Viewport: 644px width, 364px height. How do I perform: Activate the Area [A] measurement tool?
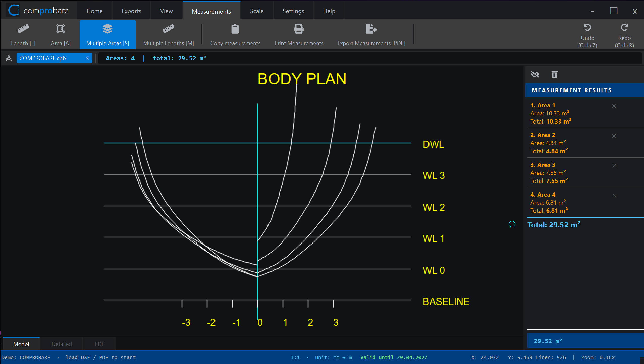point(61,35)
